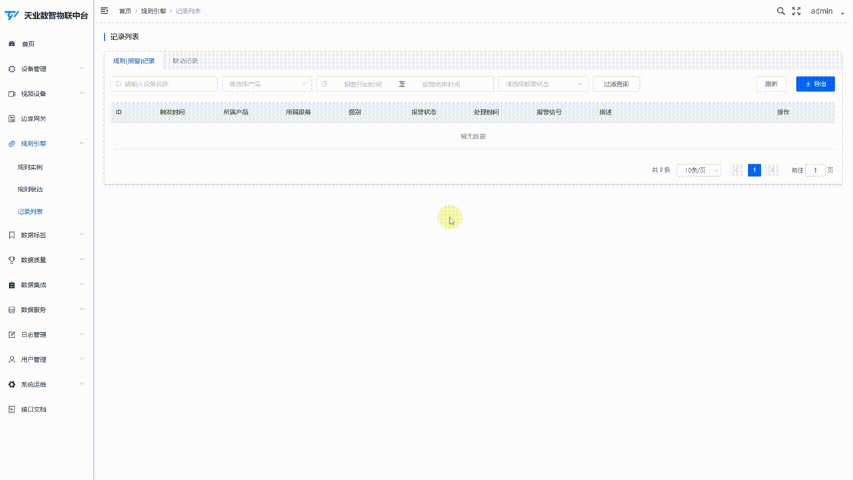This screenshot has width=853, height=480.
Task: Open the product selection dropdown
Action: click(267, 84)
